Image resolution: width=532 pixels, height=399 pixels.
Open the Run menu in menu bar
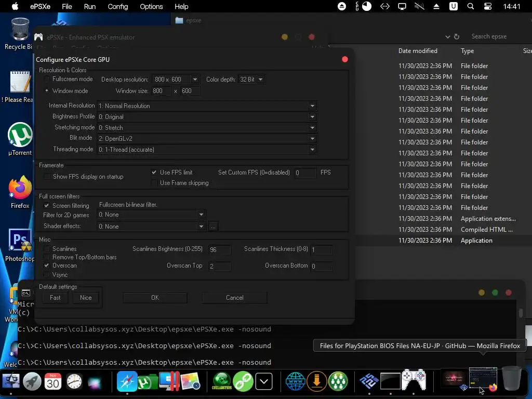pos(89,6)
